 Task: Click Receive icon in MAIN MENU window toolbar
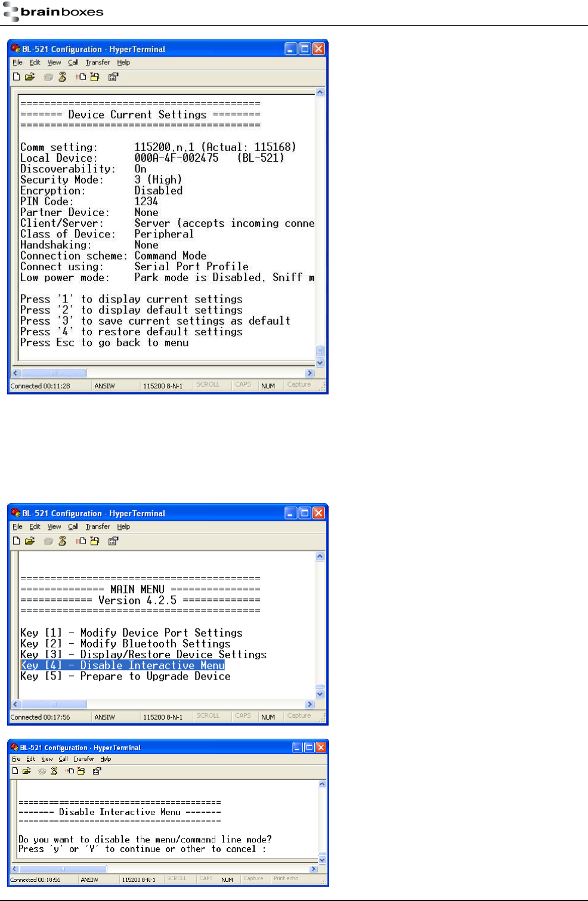(x=95, y=541)
